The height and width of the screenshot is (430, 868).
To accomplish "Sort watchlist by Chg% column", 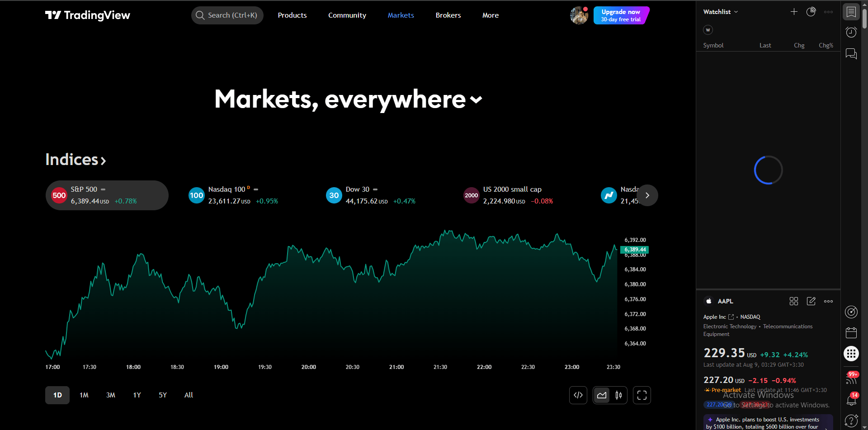I will pos(826,45).
